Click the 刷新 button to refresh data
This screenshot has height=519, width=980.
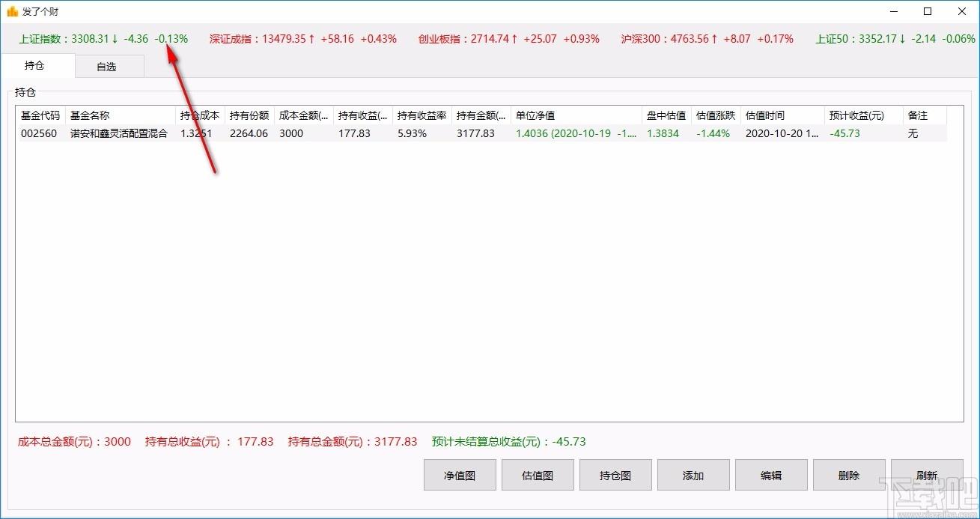pyautogui.click(x=926, y=474)
